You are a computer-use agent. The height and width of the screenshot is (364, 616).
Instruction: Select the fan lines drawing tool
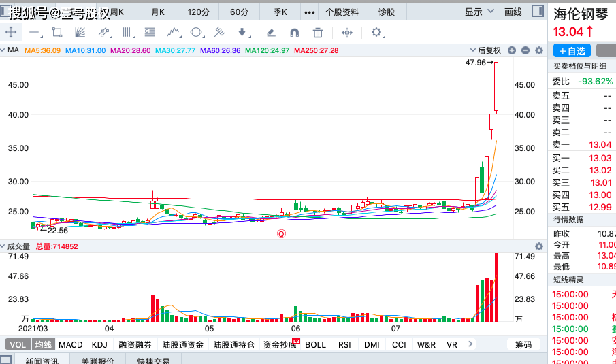[80, 32]
